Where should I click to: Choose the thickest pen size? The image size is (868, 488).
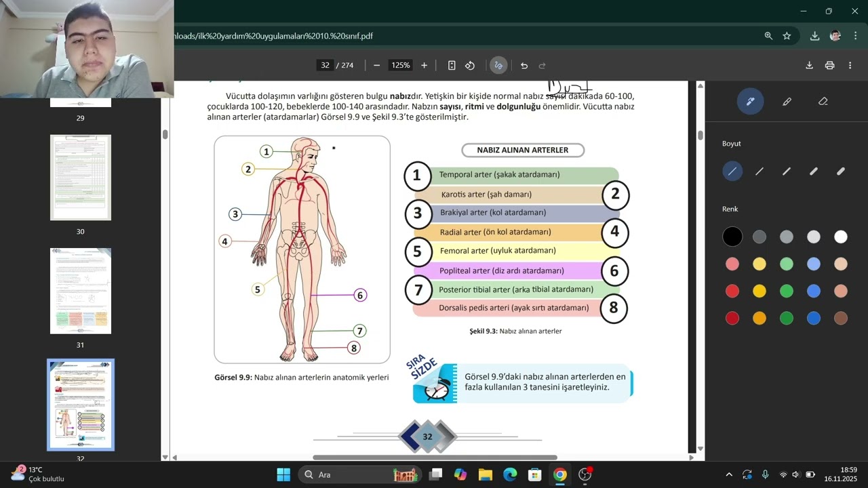click(x=841, y=171)
